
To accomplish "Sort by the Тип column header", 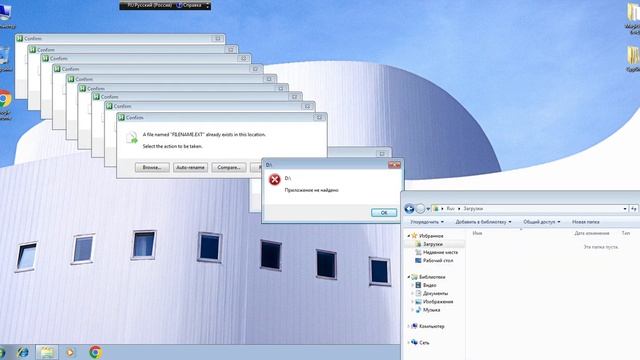I will 626,233.
